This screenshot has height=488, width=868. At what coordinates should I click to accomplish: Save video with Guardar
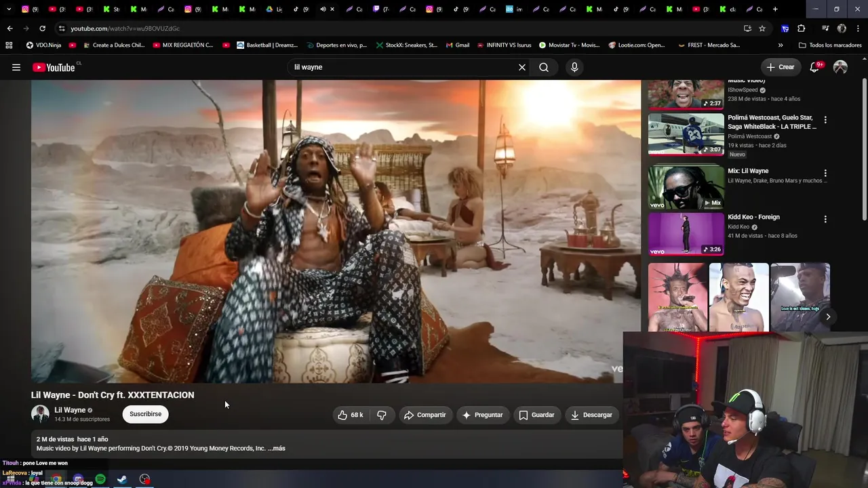pyautogui.click(x=536, y=415)
